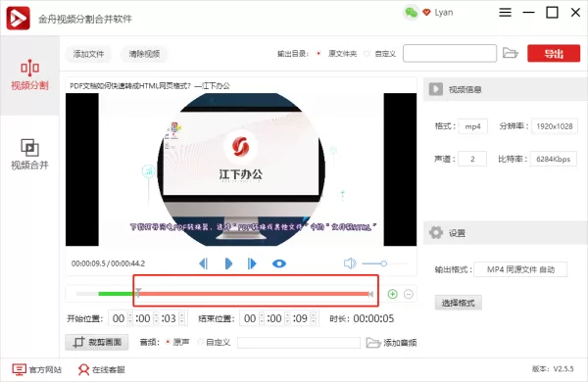This screenshot has height=382, width=588.
Task: Click the 00:00:09.5 / 00:00:44.2 time readout
Action: click(108, 263)
